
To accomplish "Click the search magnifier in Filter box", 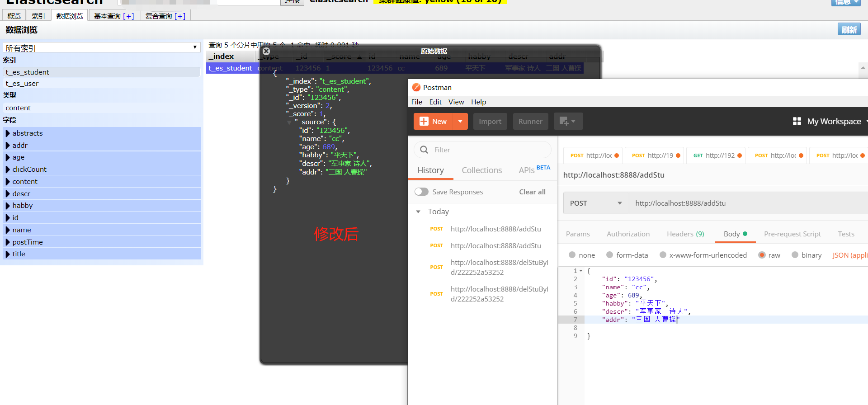I will 424,150.
